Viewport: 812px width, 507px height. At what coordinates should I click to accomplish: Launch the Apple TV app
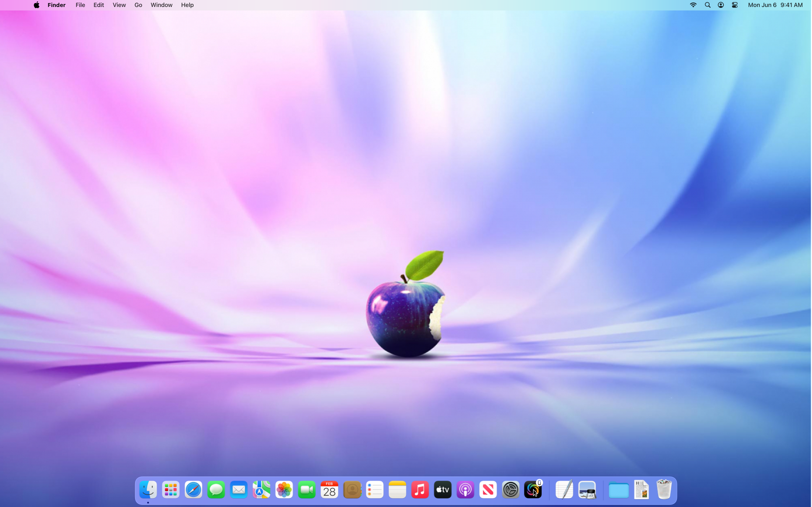click(442, 490)
